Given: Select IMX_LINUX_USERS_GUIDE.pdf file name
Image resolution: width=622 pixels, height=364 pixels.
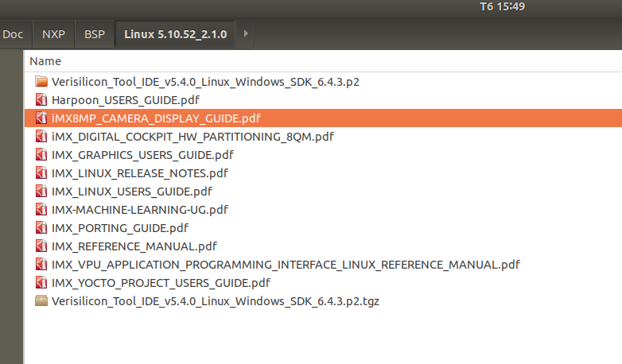Looking at the screenshot, I should [x=132, y=192].
